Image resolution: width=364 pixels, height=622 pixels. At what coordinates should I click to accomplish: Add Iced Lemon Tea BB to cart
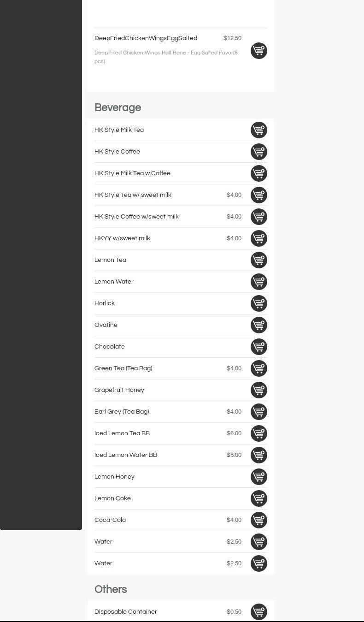tap(258, 433)
